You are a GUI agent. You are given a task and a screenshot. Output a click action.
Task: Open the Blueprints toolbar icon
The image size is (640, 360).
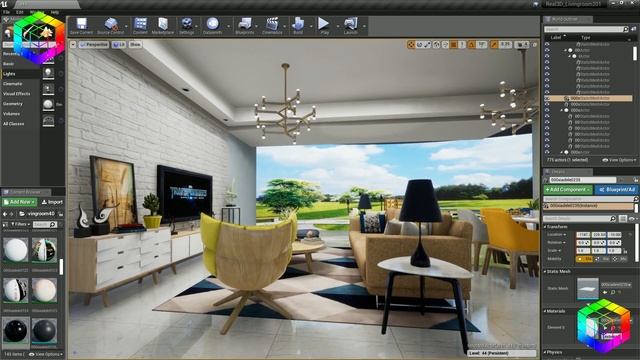tap(244, 26)
